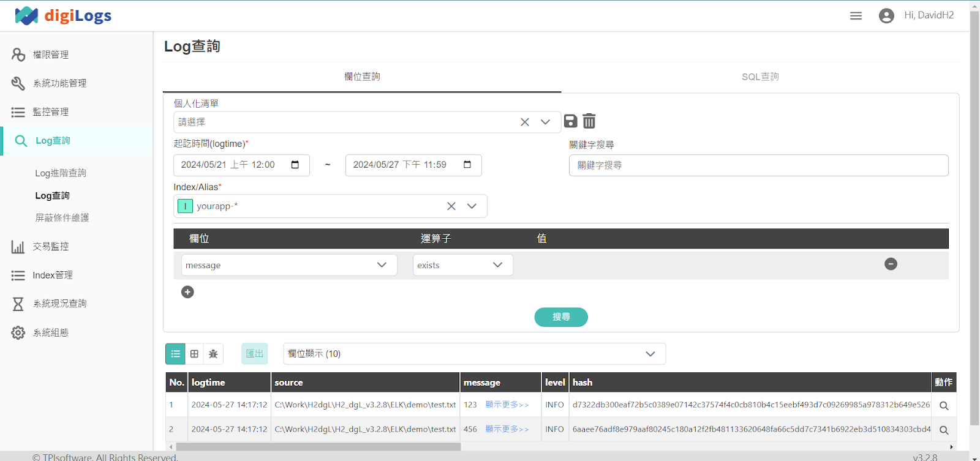Open the message field dropdown

289,265
